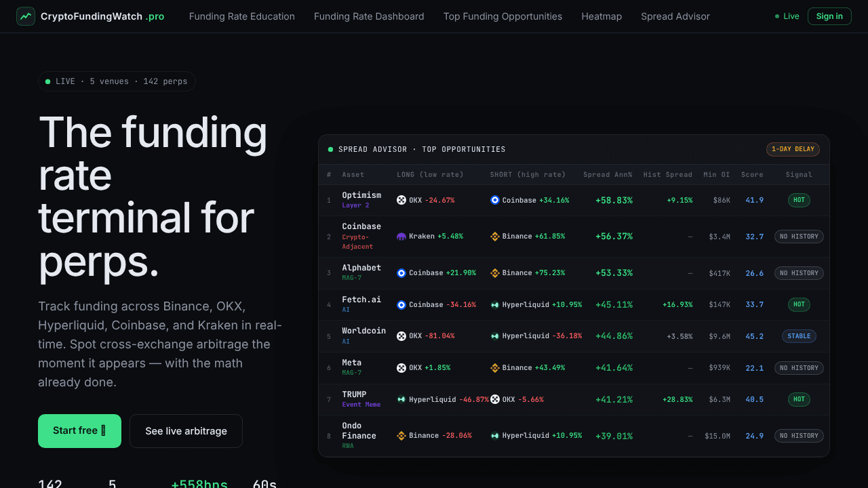Click Score column header
Image resolution: width=868 pixels, height=488 pixels.
click(x=752, y=175)
